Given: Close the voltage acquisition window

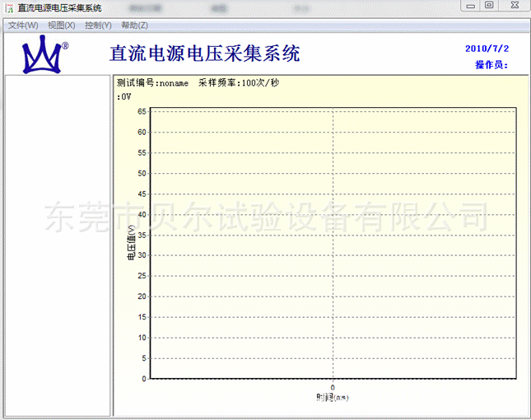Looking at the screenshot, I should click(x=512, y=6).
